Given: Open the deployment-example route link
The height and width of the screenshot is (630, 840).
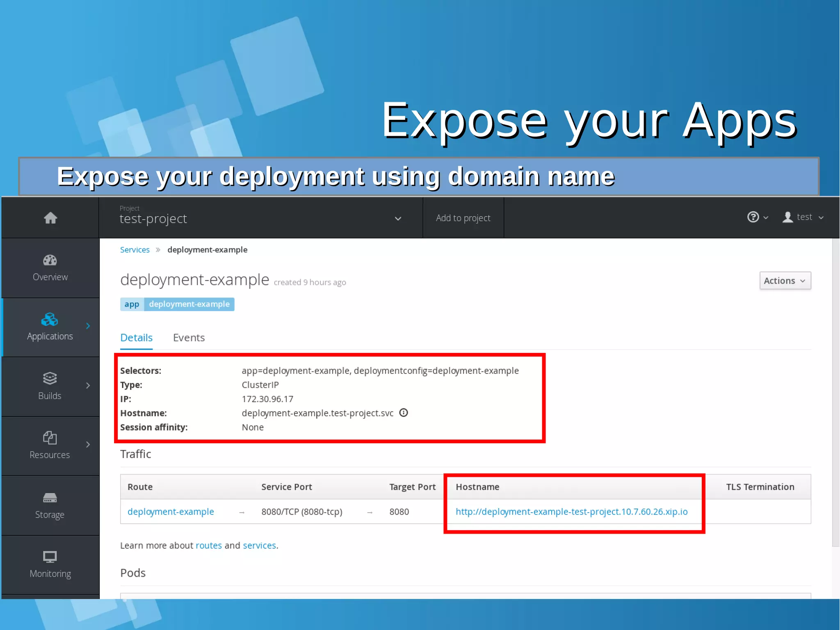Looking at the screenshot, I should [171, 512].
